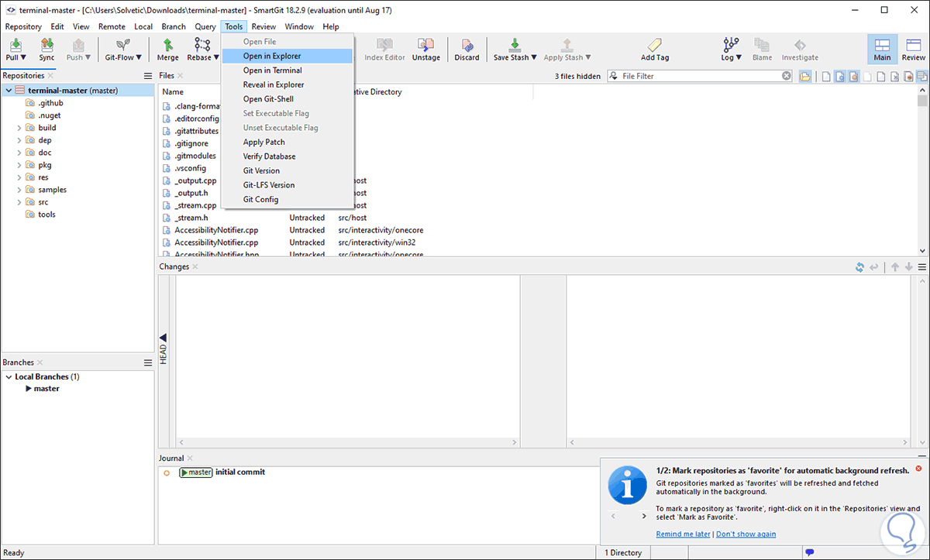Toggle the file icon with X mark

pos(895,76)
